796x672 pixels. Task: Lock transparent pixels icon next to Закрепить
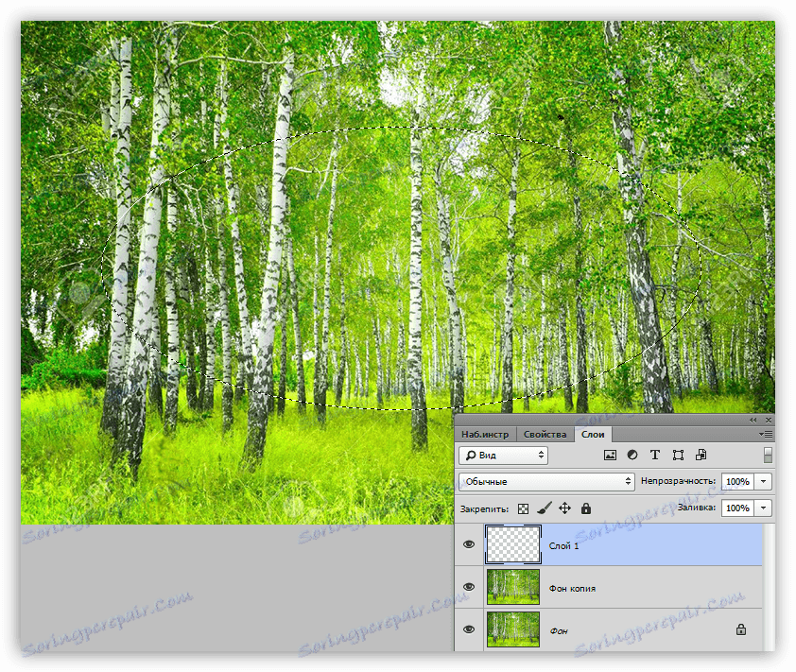tap(523, 508)
